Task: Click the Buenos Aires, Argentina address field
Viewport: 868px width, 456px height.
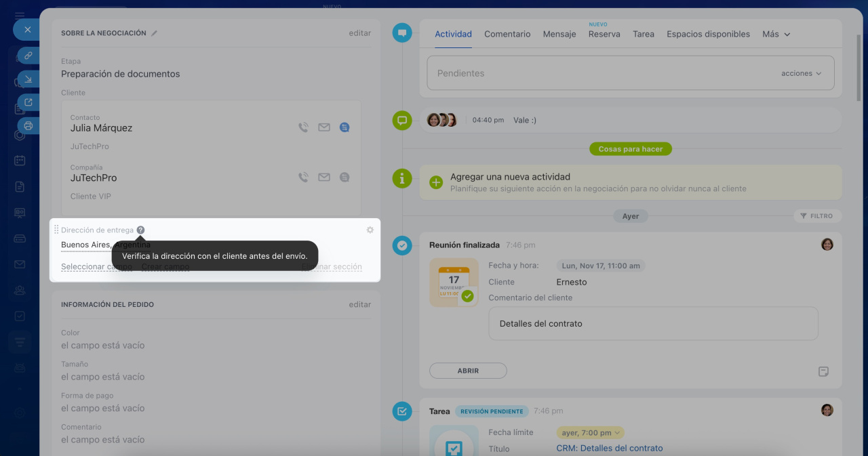Action: [87, 245]
